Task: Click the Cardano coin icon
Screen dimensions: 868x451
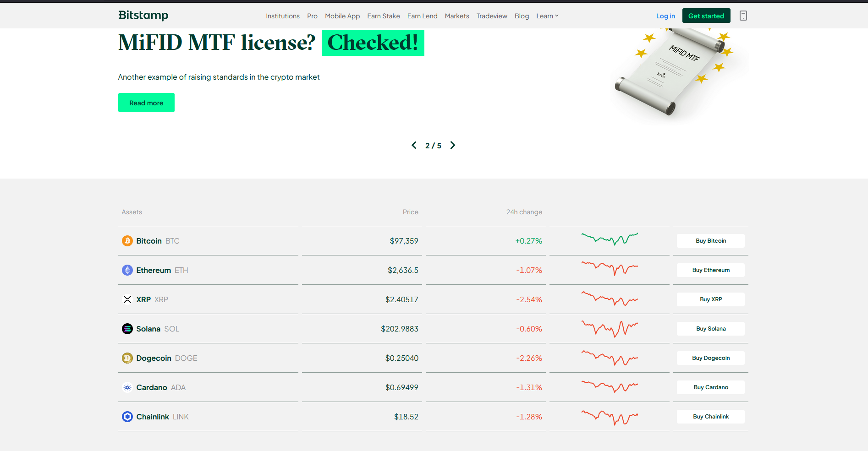Action: point(127,387)
